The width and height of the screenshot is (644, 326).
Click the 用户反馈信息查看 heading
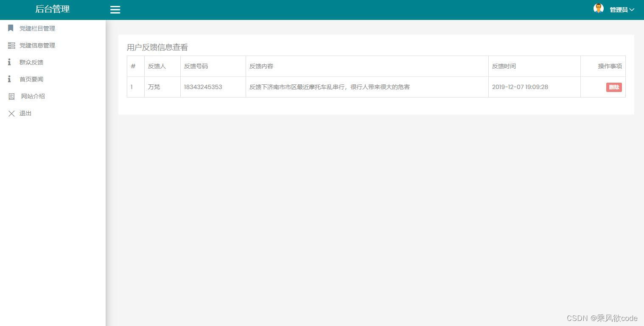tap(157, 47)
